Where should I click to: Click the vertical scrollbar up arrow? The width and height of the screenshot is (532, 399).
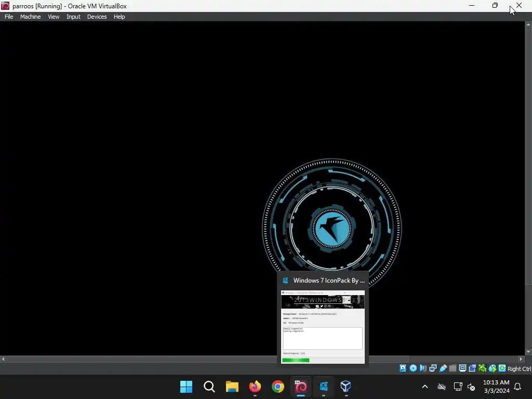(x=528, y=25)
